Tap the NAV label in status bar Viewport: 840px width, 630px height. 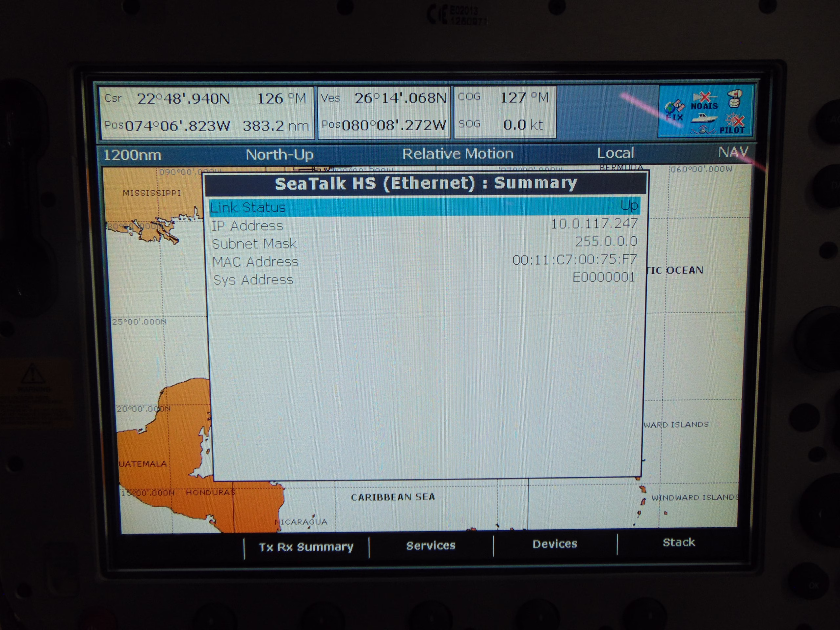tap(733, 152)
